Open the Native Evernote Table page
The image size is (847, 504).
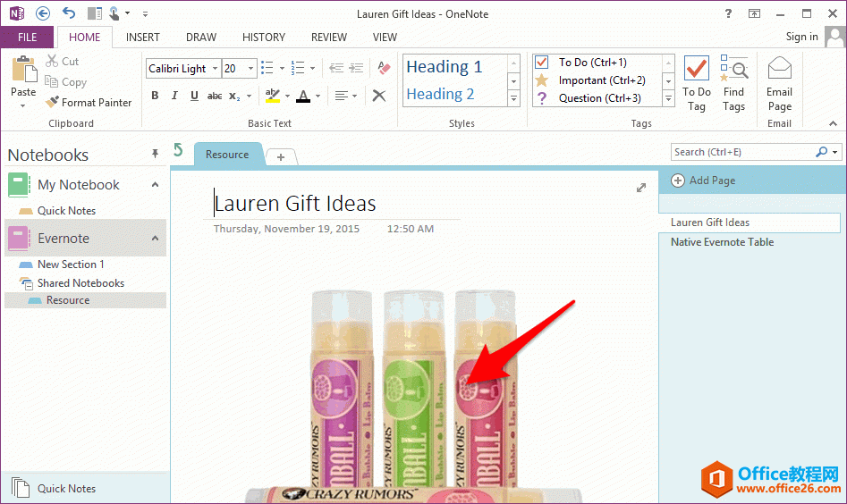(722, 242)
